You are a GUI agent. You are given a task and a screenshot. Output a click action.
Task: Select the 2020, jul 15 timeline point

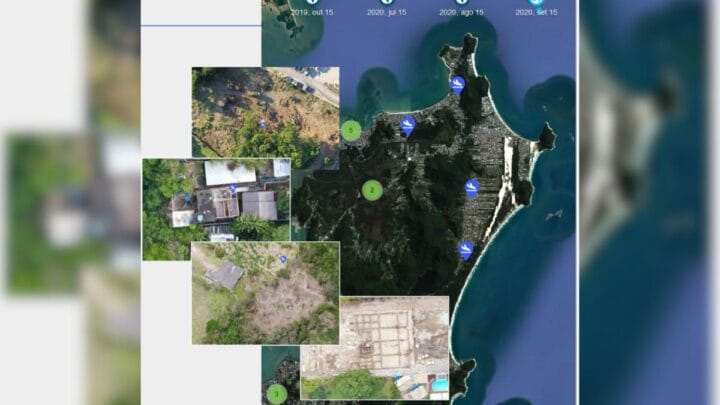tap(386, 3)
